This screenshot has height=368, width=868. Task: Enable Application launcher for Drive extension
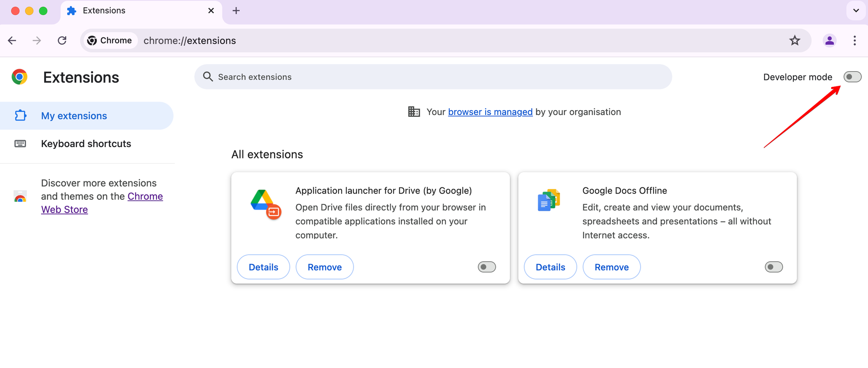point(487,267)
